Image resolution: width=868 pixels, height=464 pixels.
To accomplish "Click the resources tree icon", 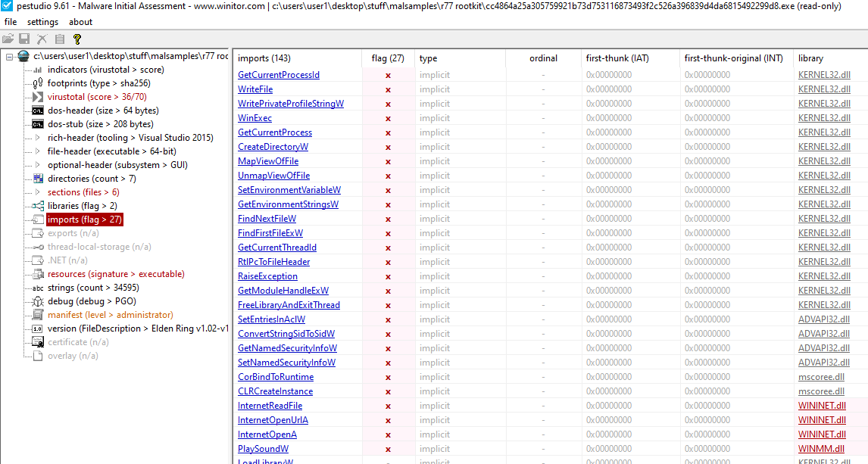I will click(38, 274).
